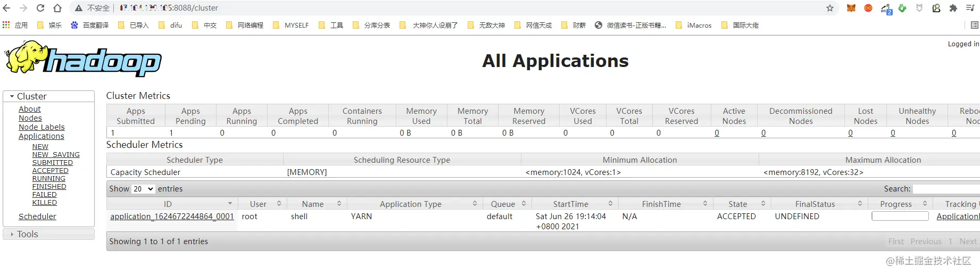This screenshot has width=980, height=275.
Task: Filter applications by NEW state
Action: 40,147
